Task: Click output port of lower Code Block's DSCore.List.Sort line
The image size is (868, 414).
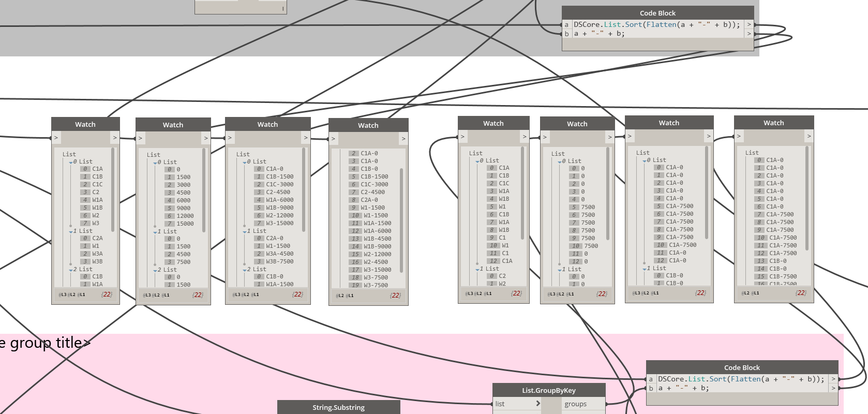Action: coord(833,379)
